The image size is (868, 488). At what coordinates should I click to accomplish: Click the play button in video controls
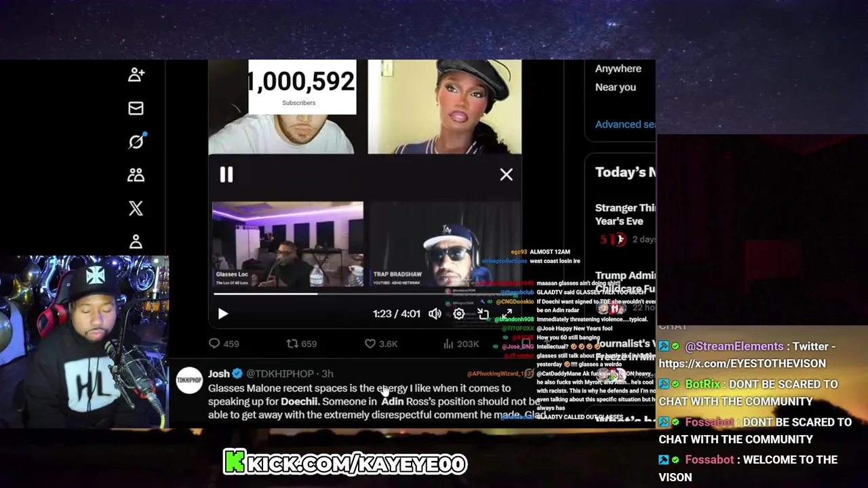(x=223, y=314)
